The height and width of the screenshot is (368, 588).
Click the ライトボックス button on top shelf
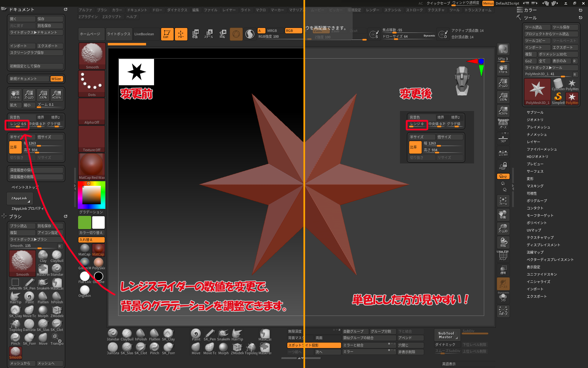click(x=119, y=34)
